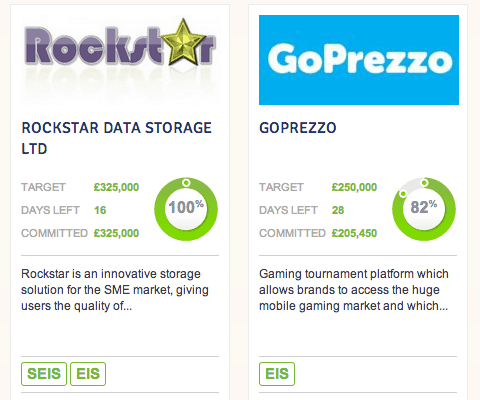
Task: Click GoPrezzo days left value 28
Action: (x=338, y=210)
